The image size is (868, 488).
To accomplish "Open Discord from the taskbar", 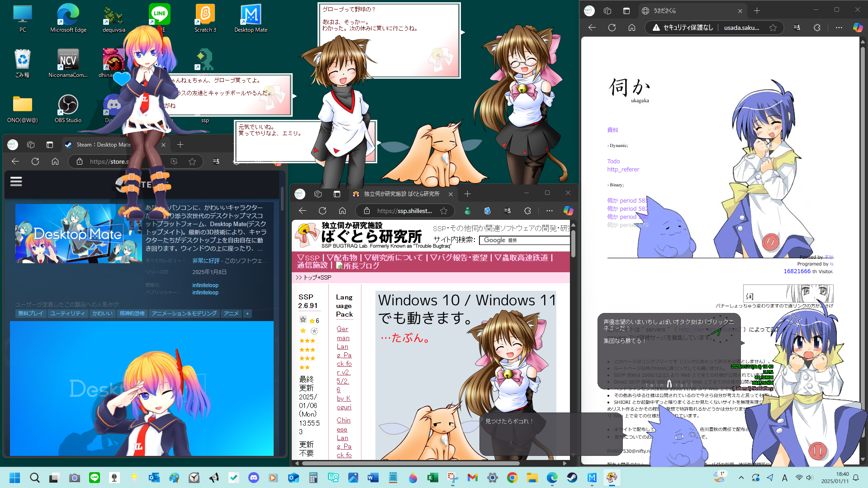I will (x=253, y=478).
